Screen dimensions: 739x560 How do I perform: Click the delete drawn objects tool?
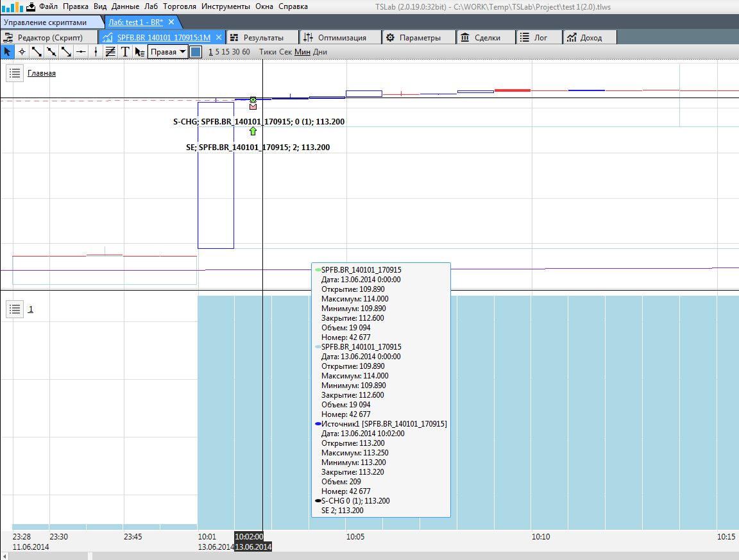[x=140, y=52]
